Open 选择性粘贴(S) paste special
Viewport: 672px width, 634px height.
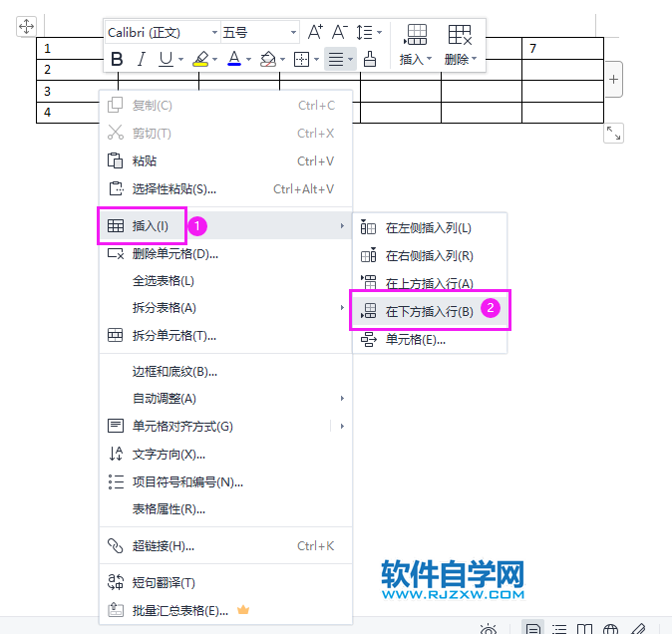coord(226,189)
